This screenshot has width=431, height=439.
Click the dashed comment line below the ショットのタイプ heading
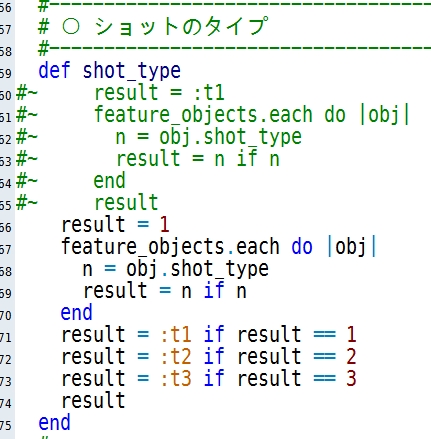[x=235, y=49]
